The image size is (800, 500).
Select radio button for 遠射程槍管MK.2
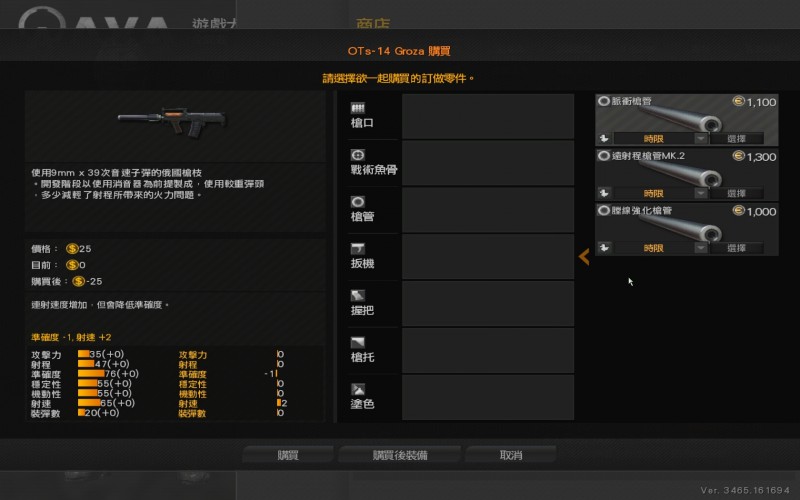click(604, 156)
